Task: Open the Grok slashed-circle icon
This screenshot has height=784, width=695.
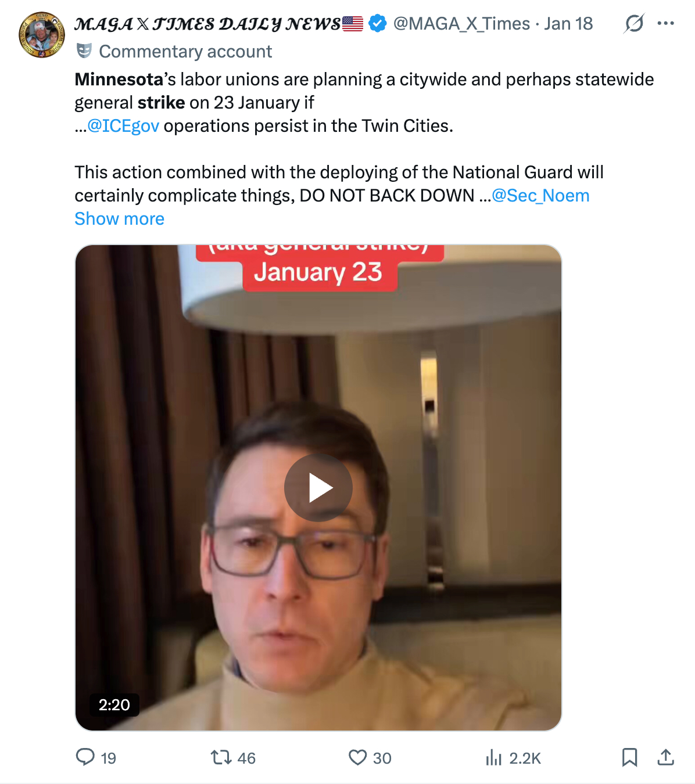Action: coord(634,24)
